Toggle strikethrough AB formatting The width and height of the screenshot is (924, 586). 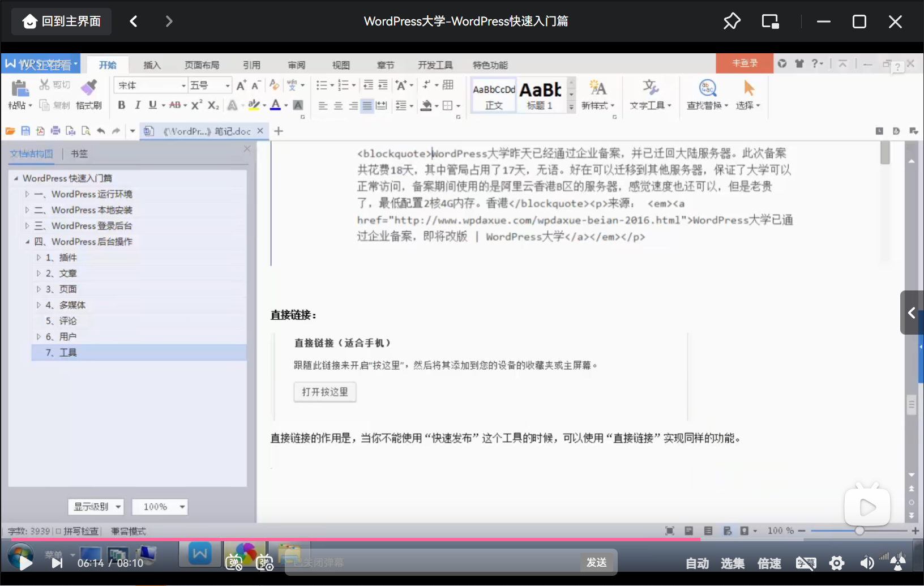(x=175, y=105)
